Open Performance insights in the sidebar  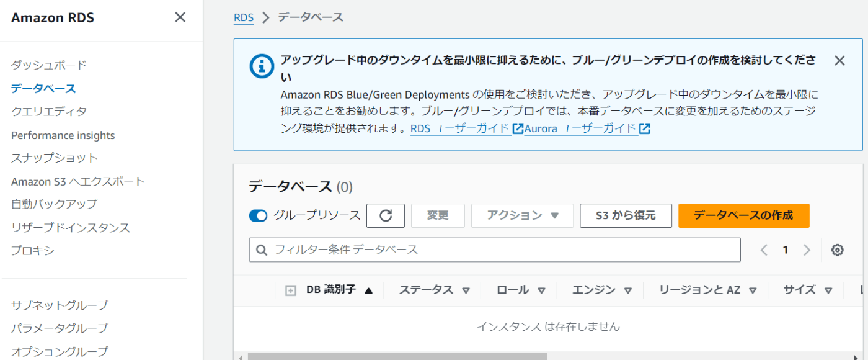coord(63,135)
